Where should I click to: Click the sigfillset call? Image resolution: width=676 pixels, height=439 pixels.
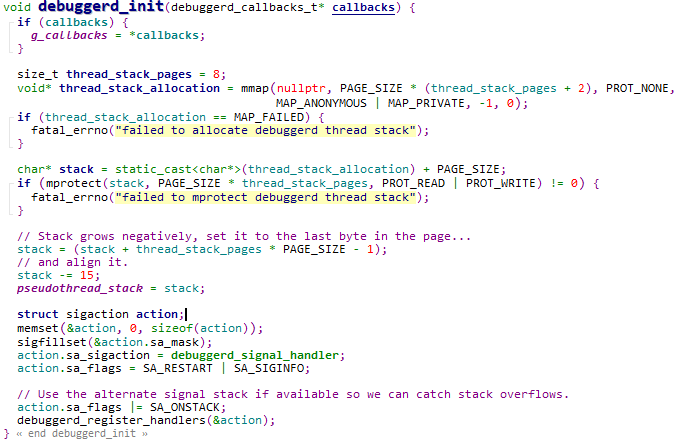(x=52, y=342)
